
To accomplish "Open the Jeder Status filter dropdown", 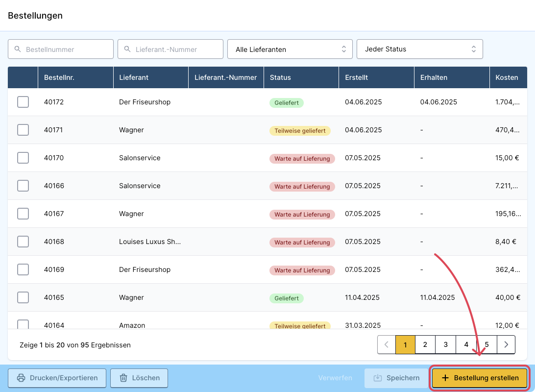I will point(420,49).
